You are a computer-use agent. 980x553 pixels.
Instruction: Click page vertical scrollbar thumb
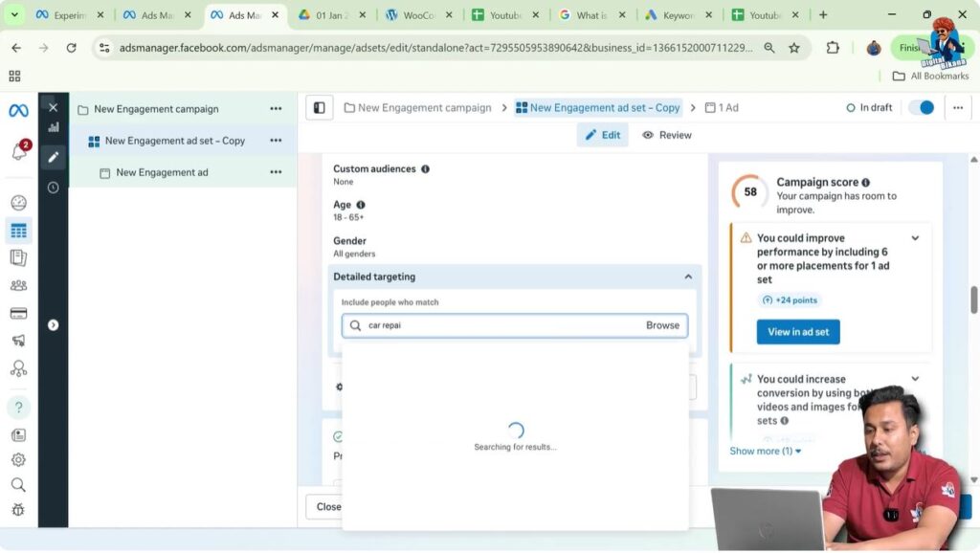pos(973,299)
